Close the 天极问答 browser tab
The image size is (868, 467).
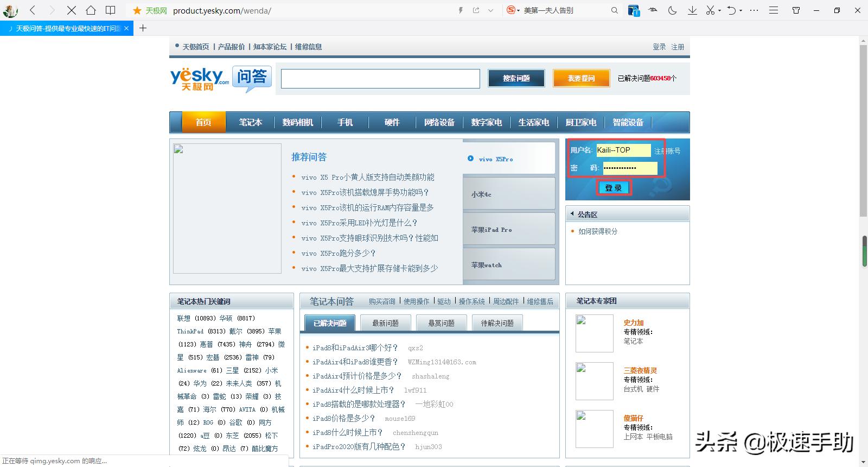click(x=127, y=28)
